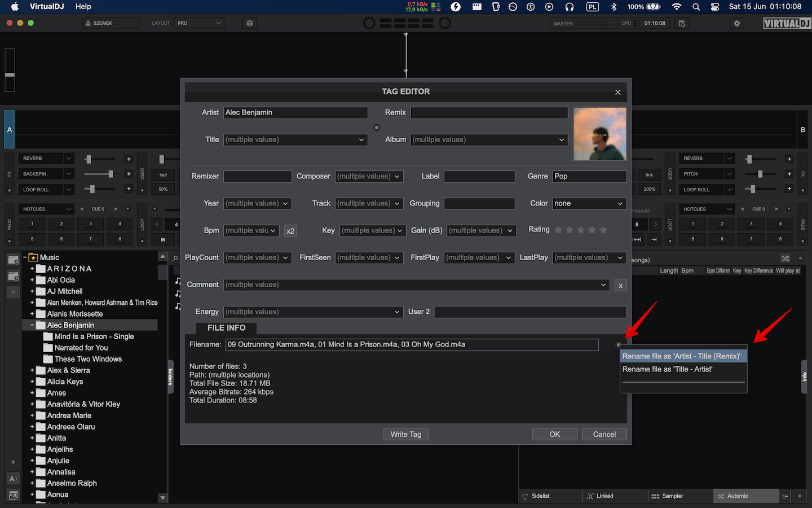Open the filename rename options dot

(618, 344)
